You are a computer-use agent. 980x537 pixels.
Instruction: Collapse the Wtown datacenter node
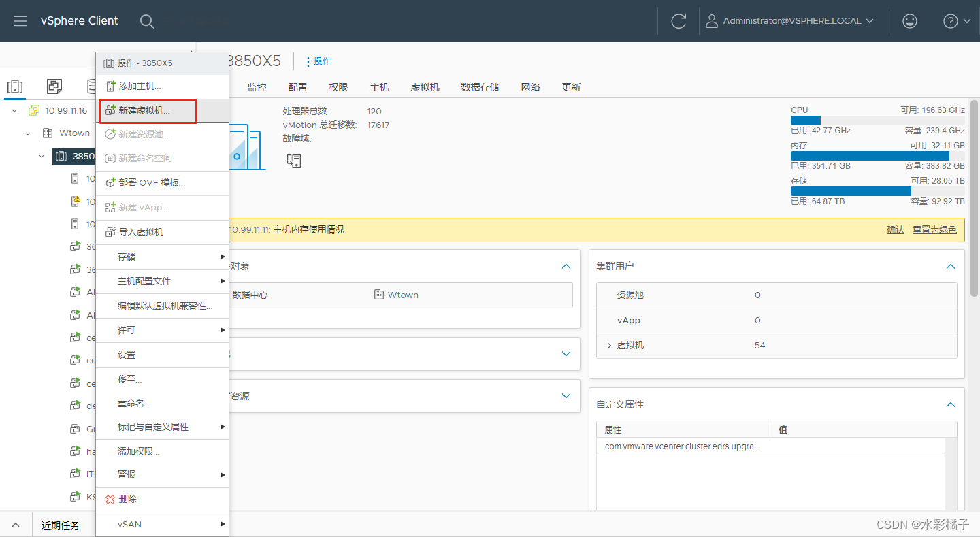click(29, 133)
